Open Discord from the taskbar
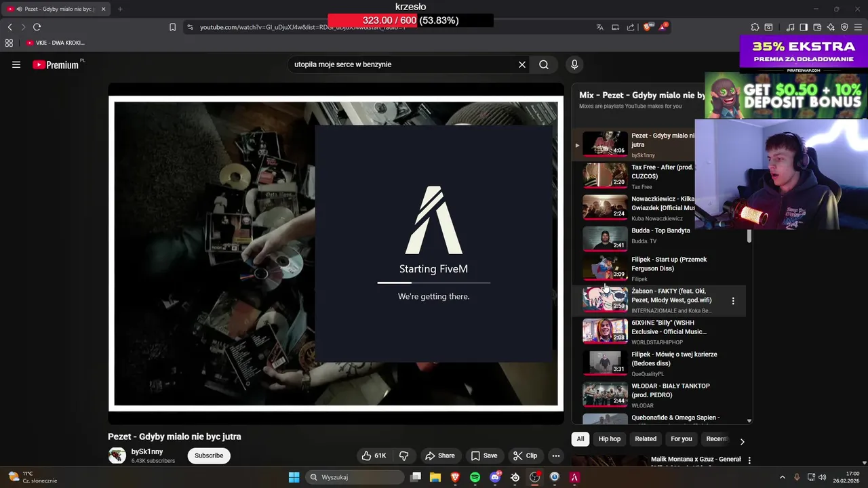Viewport: 868px width, 488px height. pyautogui.click(x=495, y=477)
